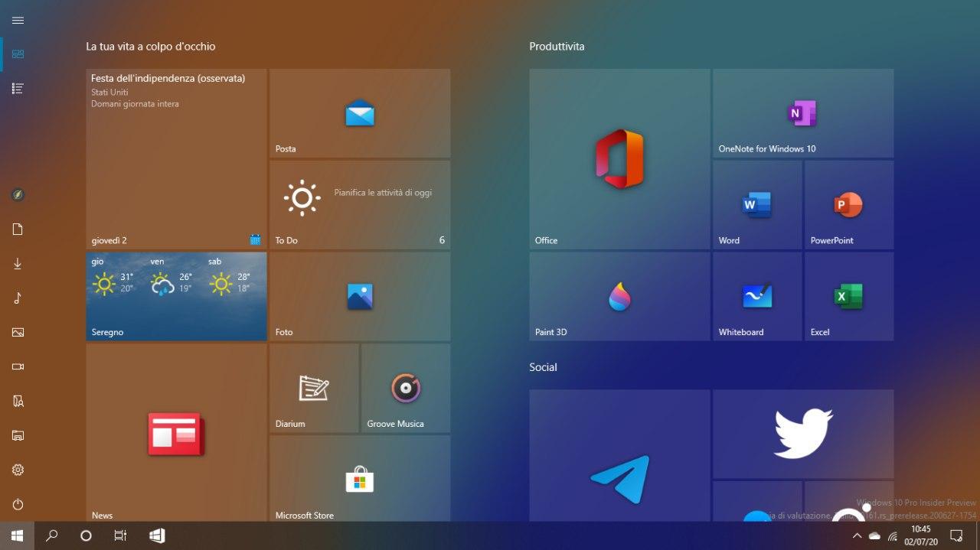The width and height of the screenshot is (980, 550).
Task: Open the pinned Windows logo app on taskbar
Action: tap(157, 535)
